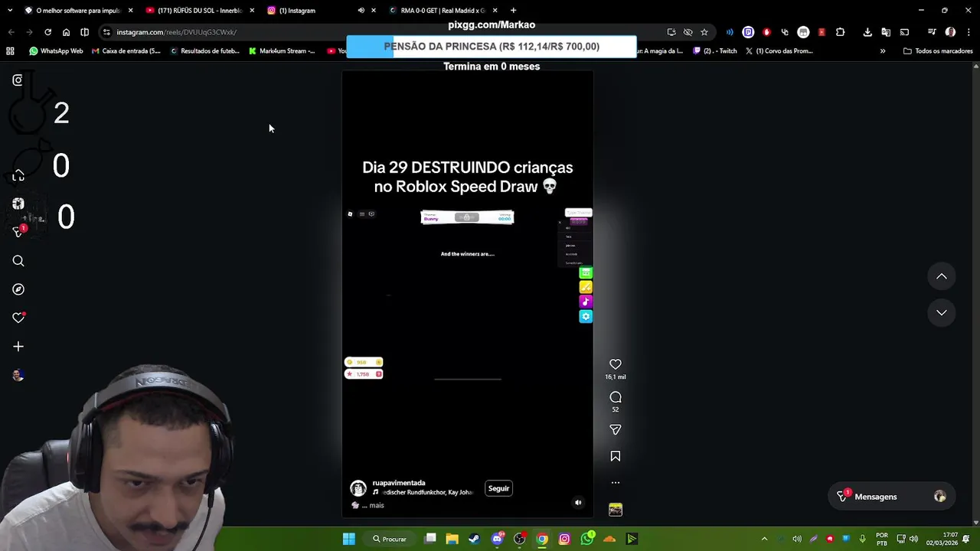The image size is (980, 551).
Task: Bookmark this page with the star icon
Action: (704, 32)
